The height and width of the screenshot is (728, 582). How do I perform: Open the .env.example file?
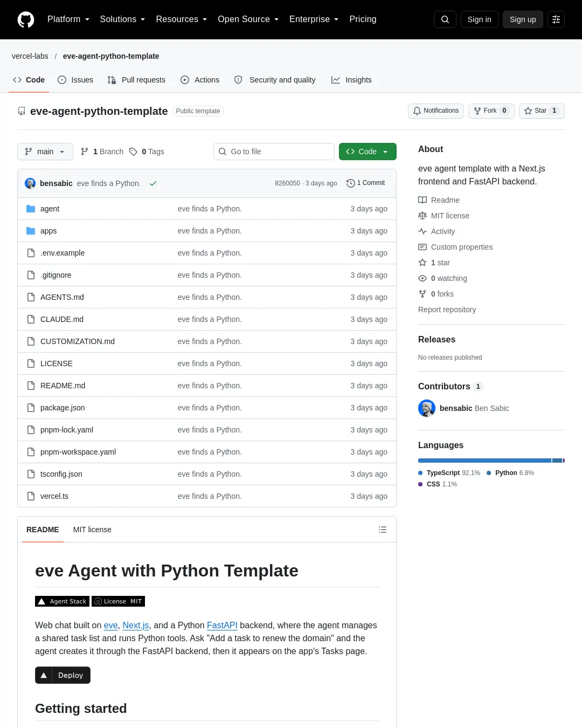pyautogui.click(x=63, y=253)
